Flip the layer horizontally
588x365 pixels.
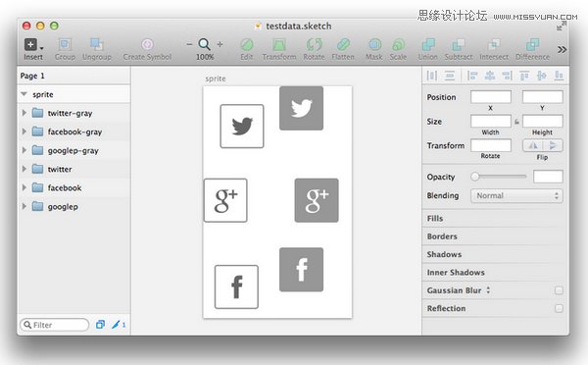pos(533,145)
